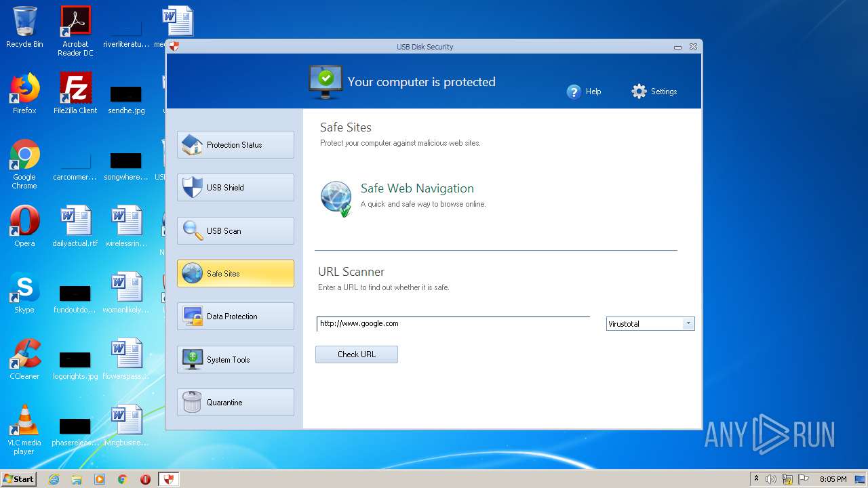
Task: Click the Windows Start button
Action: click(19, 479)
